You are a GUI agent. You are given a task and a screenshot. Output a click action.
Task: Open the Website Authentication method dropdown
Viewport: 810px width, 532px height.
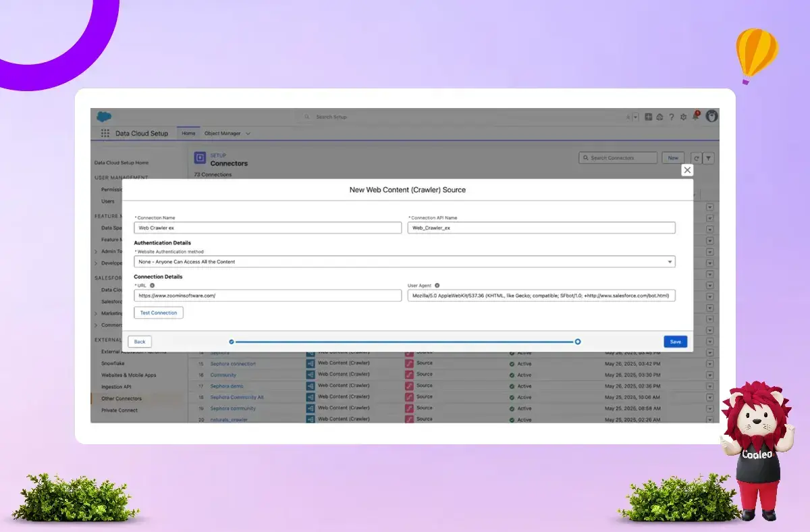(404, 262)
